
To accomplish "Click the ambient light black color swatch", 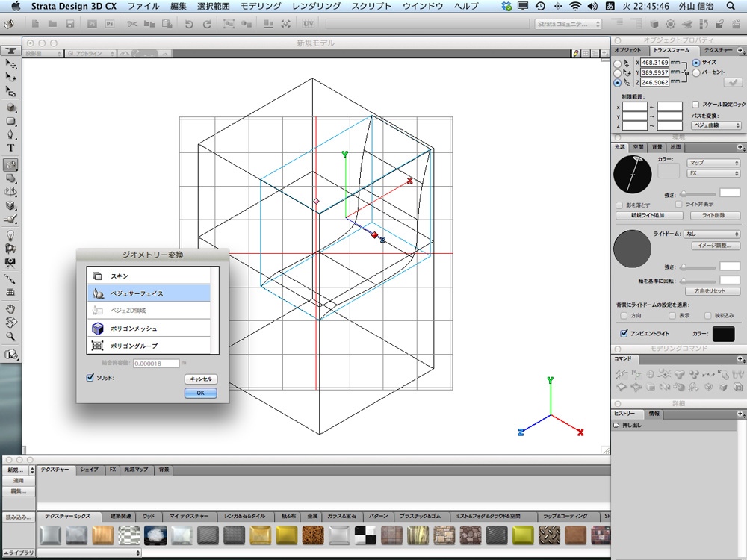I will (x=723, y=334).
